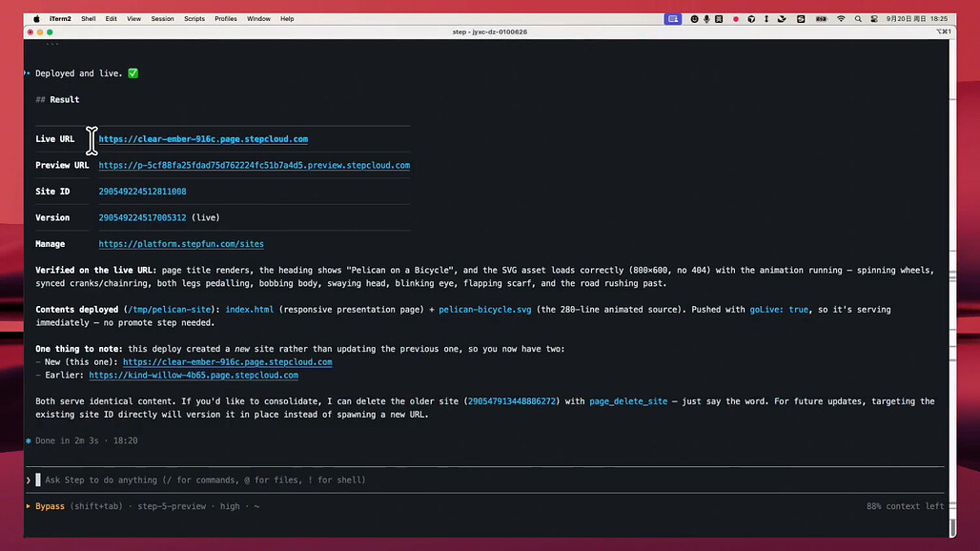The width and height of the screenshot is (980, 551).
Task: Open the Profiles menu
Action: click(226, 19)
